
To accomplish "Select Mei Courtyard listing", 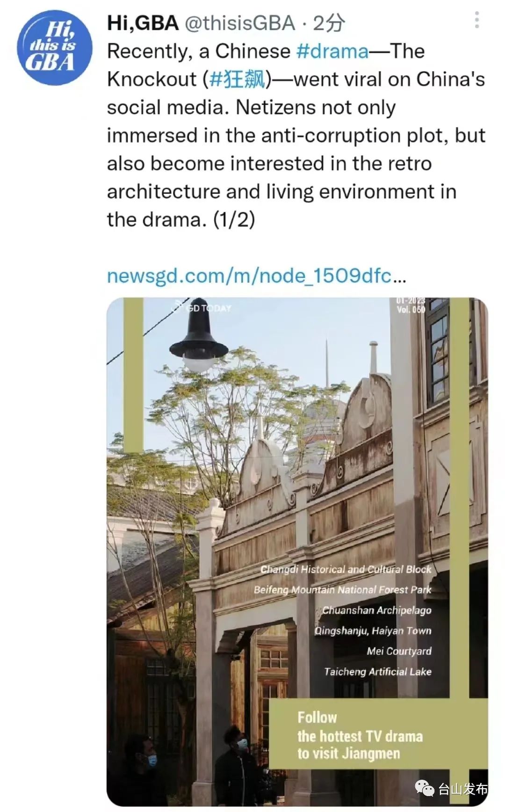I will tap(399, 651).
